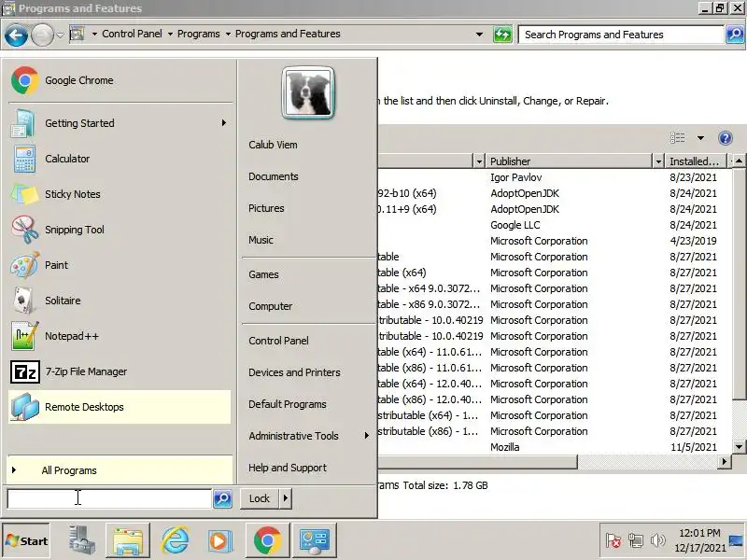The width and height of the screenshot is (747, 560).
Task: Open Default Programs
Action: tap(288, 404)
